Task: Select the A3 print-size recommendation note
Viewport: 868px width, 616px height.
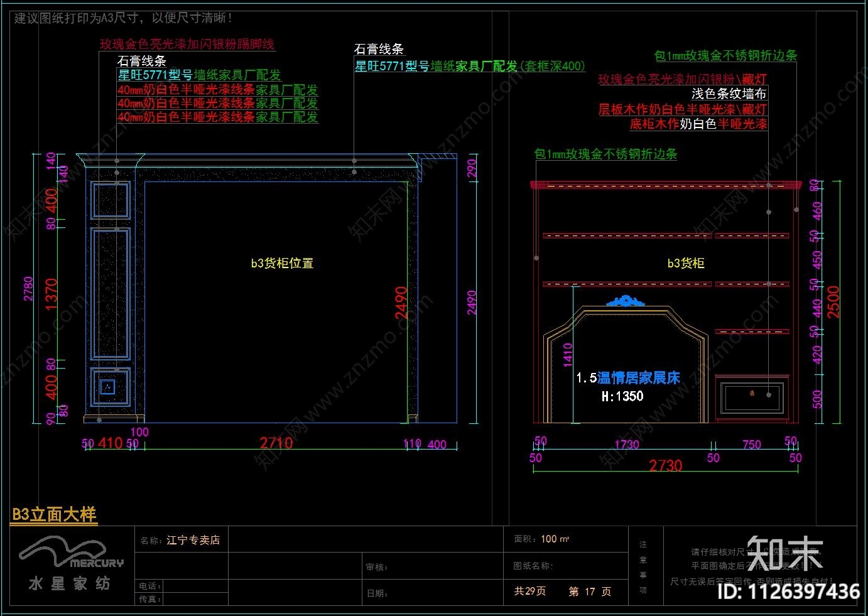Action: tap(123, 18)
